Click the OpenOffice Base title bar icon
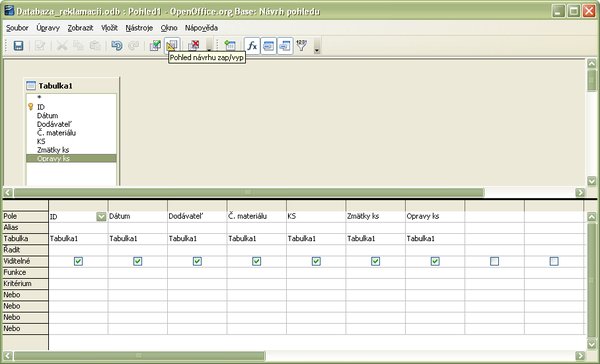 point(9,10)
